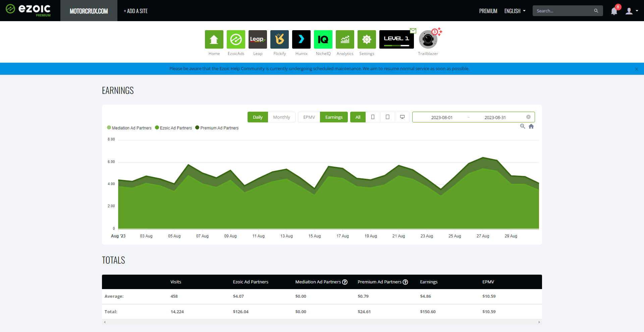Clear the date range with the x icon
The width and height of the screenshot is (644, 332).
click(x=528, y=117)
